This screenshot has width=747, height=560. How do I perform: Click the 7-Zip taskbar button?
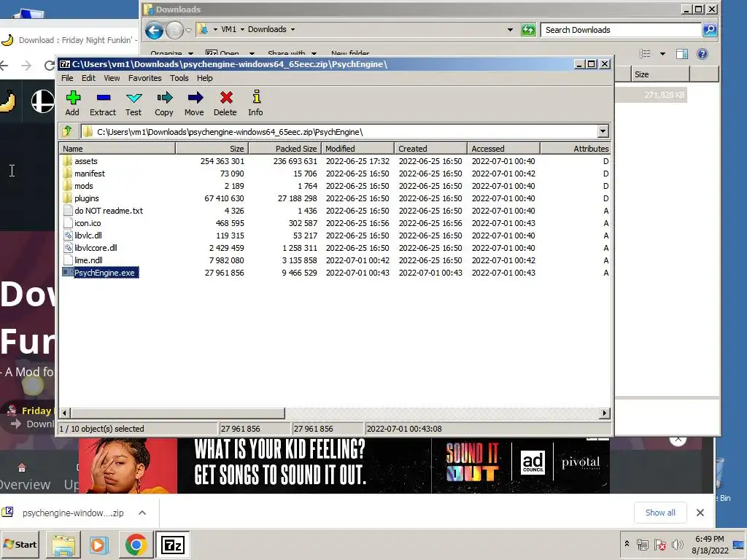point(172,545)
